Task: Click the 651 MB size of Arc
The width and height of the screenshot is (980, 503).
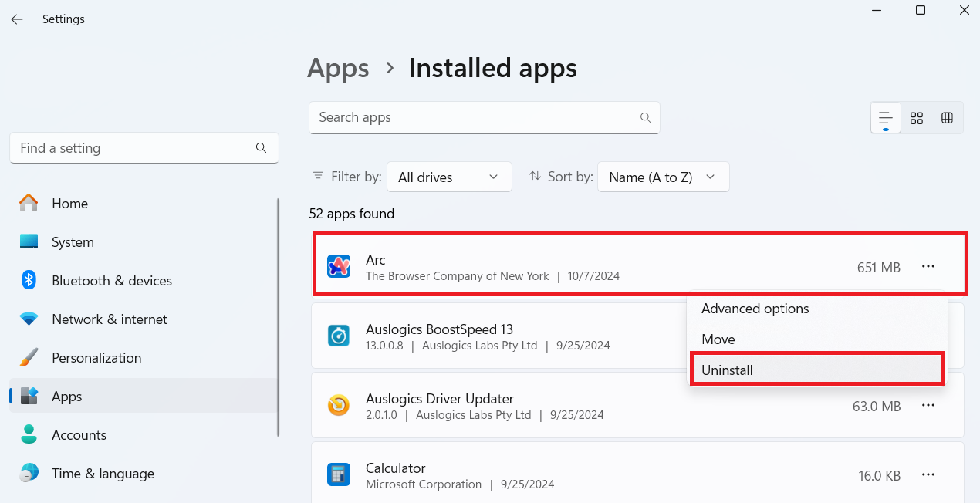Action: tap(879, 268)
